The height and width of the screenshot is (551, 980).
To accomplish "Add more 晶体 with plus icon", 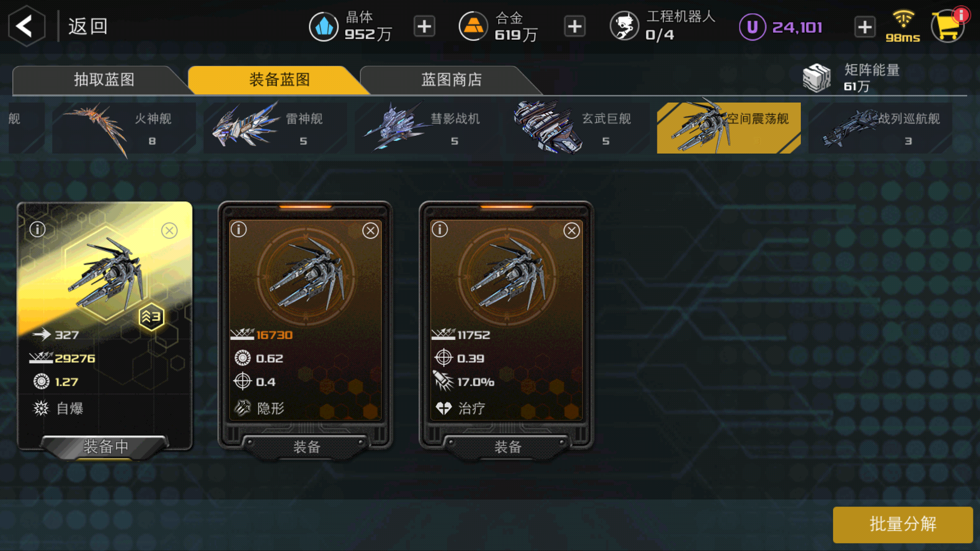I will point(424,27).
